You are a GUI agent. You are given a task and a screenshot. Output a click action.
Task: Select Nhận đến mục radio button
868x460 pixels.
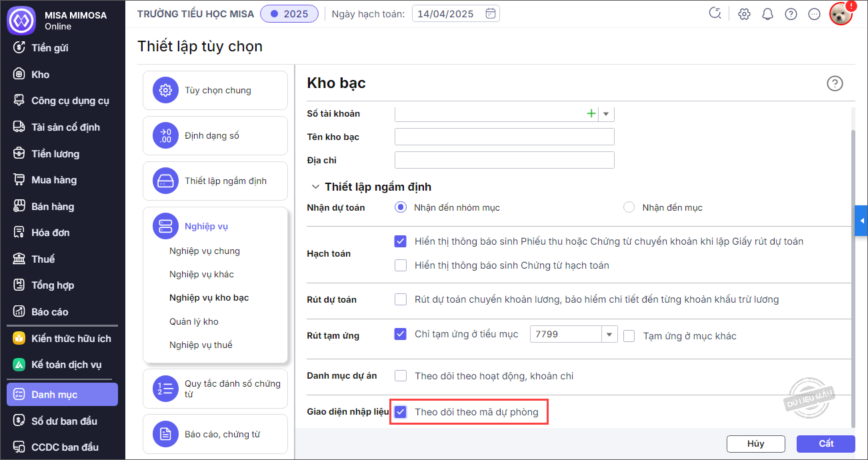[629, 207]
